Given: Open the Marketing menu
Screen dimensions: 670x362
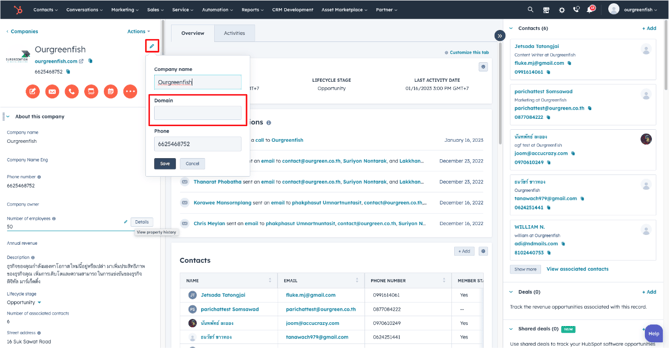Looking at the screenshot, I should coord(125,10).
